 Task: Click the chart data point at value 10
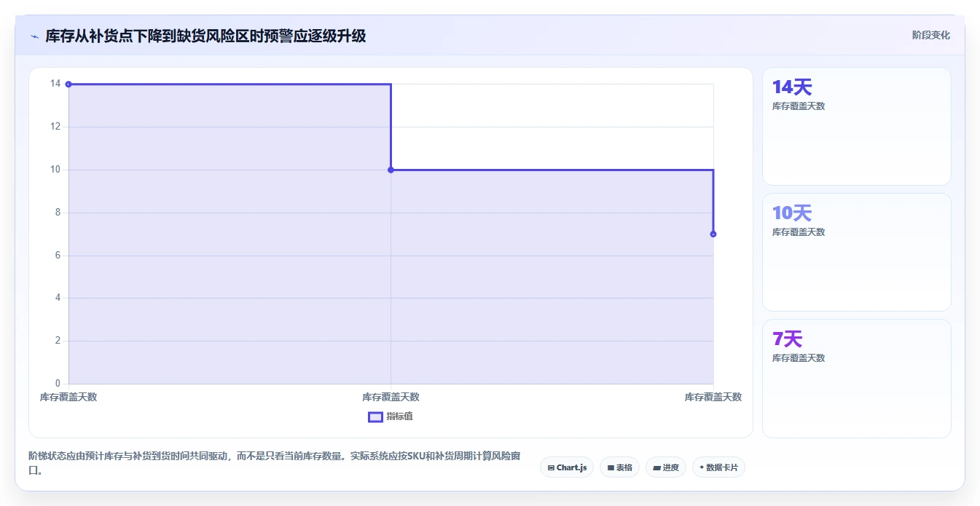coord(391,170)
